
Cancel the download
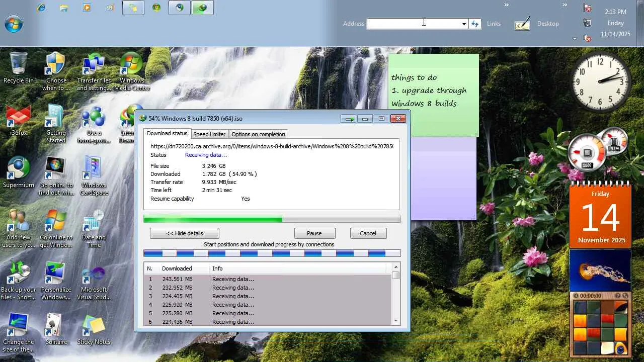coord(368,233)
